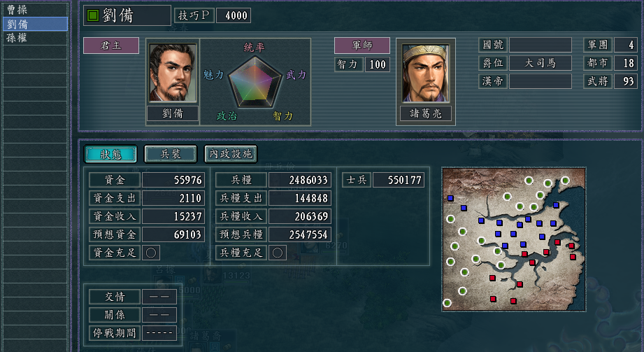Open the 狀態 status tab

click(x=111, y=154)
